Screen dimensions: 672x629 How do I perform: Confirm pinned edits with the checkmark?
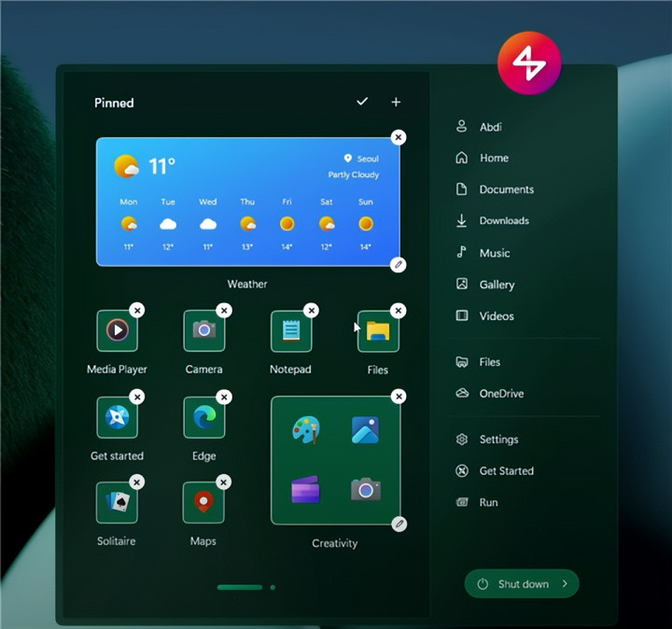(362, 101)
